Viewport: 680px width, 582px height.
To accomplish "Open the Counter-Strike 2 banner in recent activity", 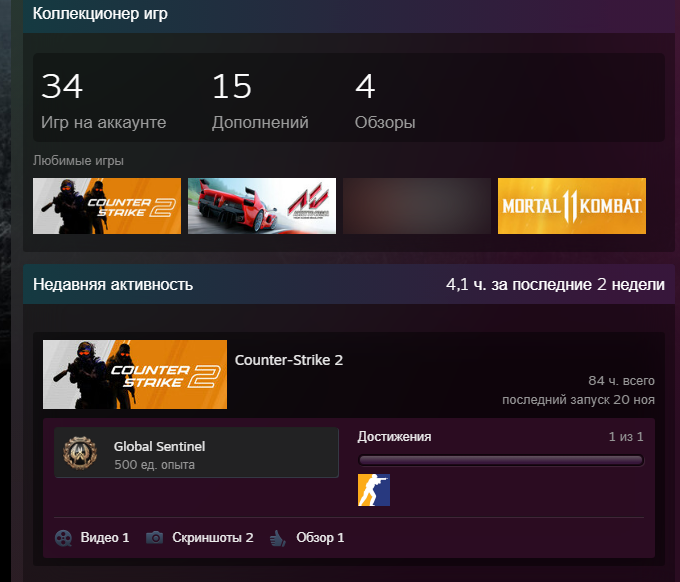I will click(x=135, y=374).
